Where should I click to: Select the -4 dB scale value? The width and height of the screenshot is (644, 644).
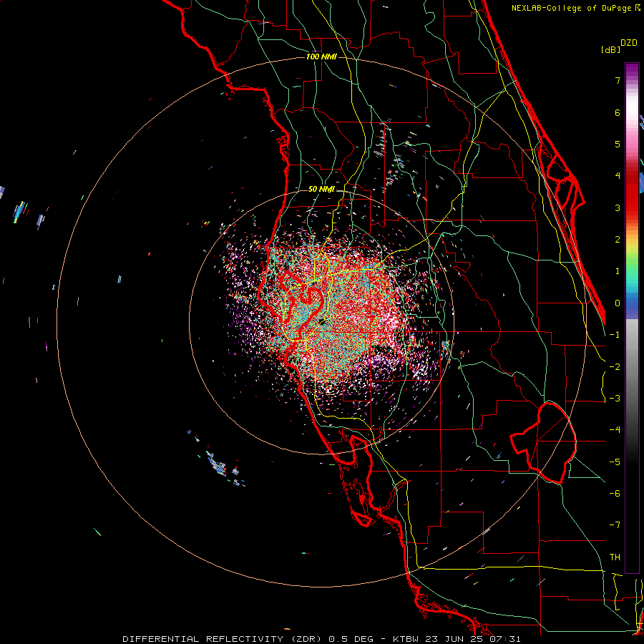coord(615,430)
